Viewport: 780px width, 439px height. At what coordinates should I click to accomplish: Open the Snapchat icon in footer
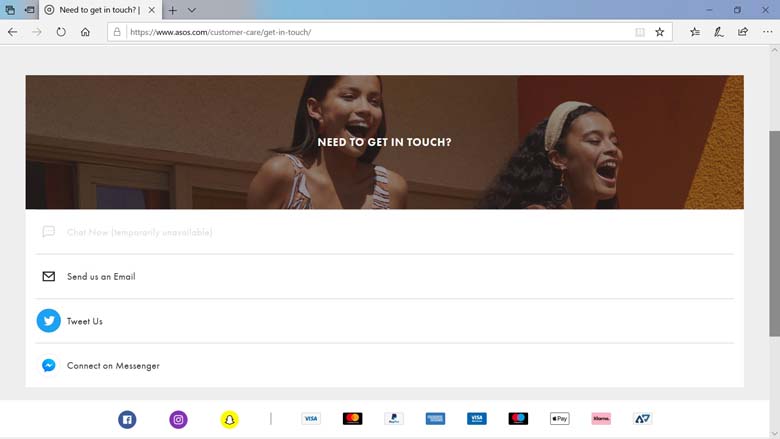(x=229, y=419)
